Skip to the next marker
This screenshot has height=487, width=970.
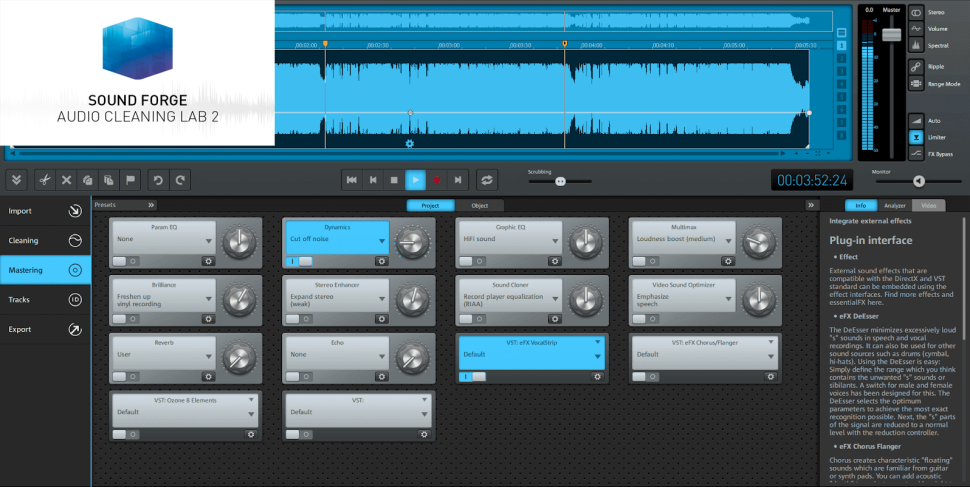458,180
